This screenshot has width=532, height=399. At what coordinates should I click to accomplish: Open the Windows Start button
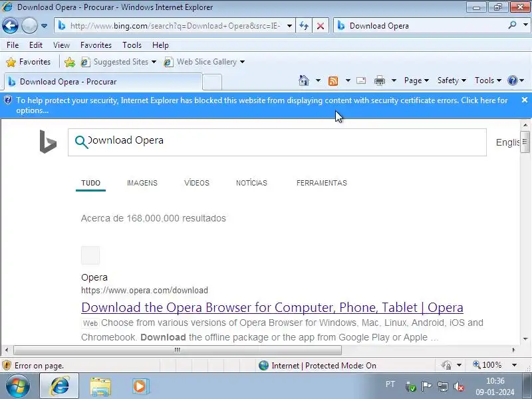[18, 386]
